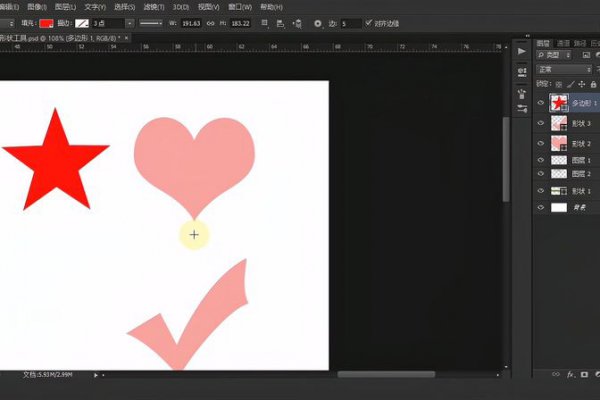Hide the 形状 3 layer

541,123
